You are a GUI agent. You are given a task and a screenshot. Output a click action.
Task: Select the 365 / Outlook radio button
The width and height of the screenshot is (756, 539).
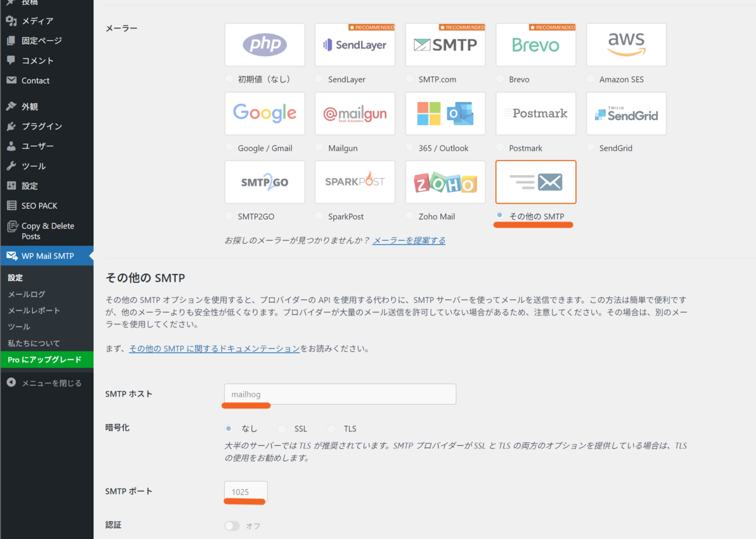409,147
